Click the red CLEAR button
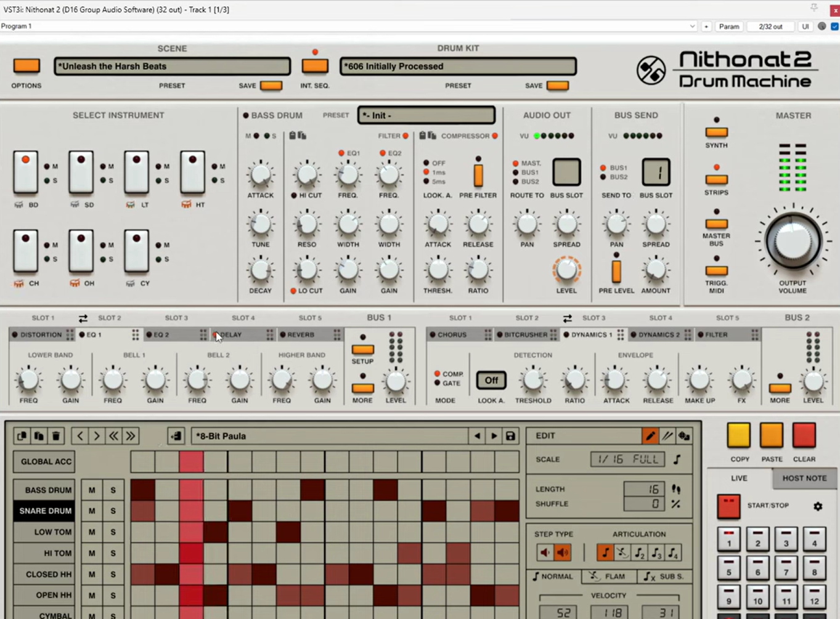The image size is (840, 619). pyautogui.click(x=804, y=435)
